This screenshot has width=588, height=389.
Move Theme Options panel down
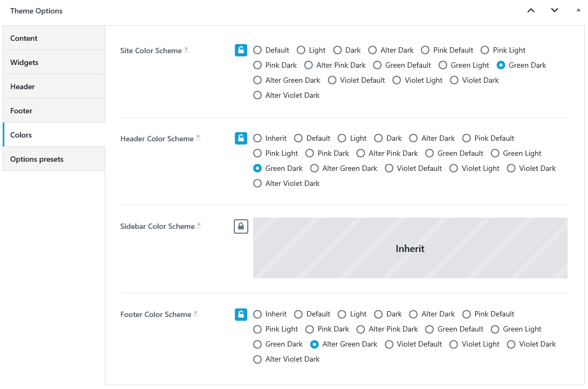pyautogui.click(x=555, y=11)
